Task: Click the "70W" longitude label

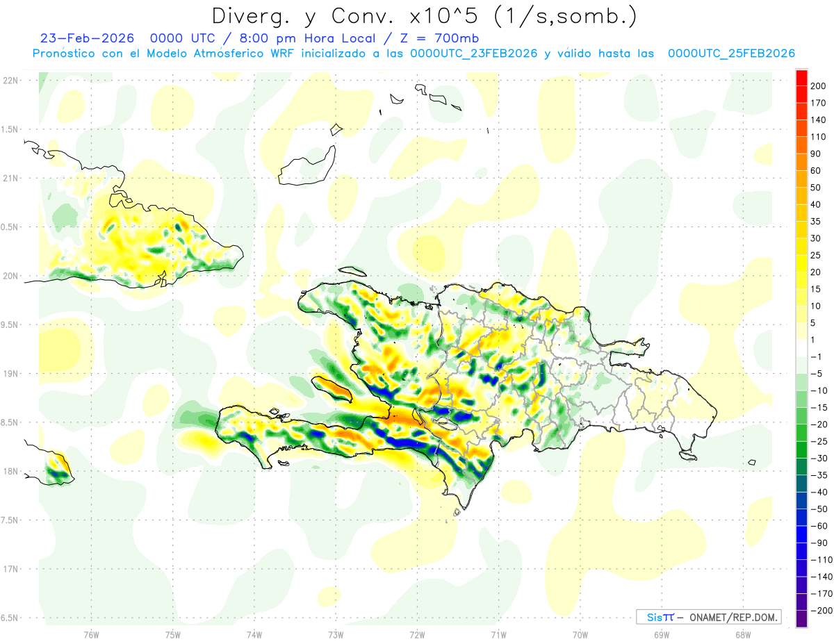Action: (x=580, y=634)
